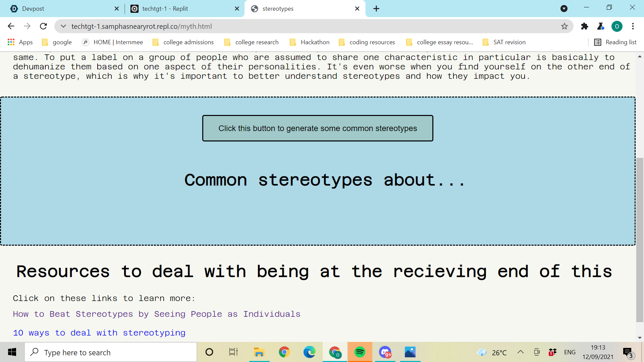The height and width of the screenshot is (362, 644).
Task: Open the Reading list panel
Action: click(615, 42)
